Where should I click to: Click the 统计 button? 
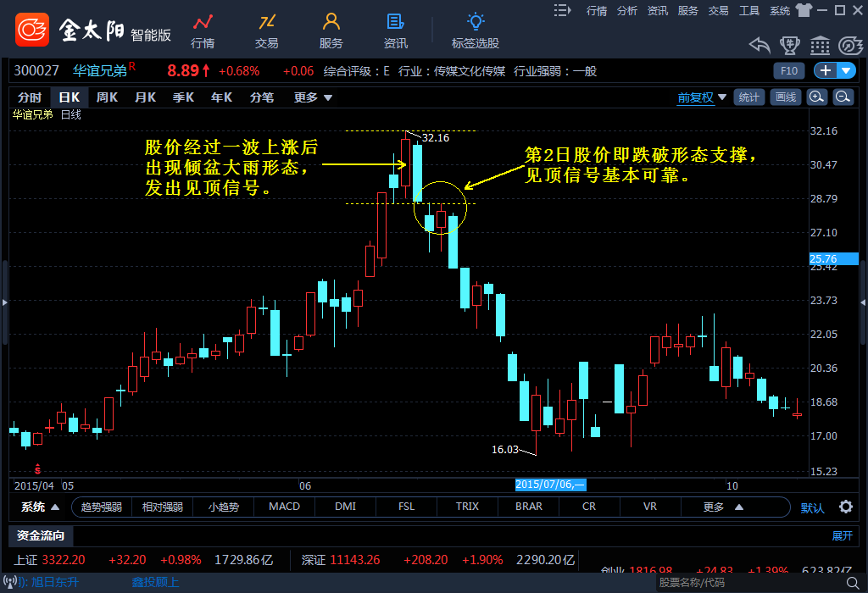click(749, 97)
